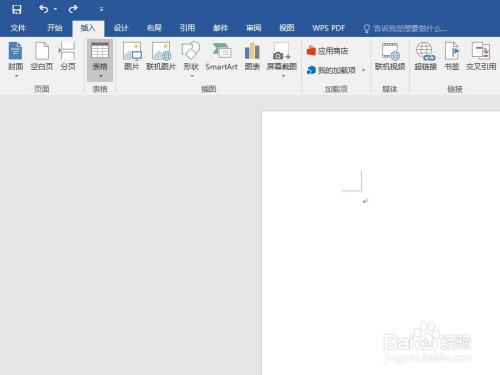Open the 引用 (References) tab
This screenshot has width=500, height=375.
point(187,28)
